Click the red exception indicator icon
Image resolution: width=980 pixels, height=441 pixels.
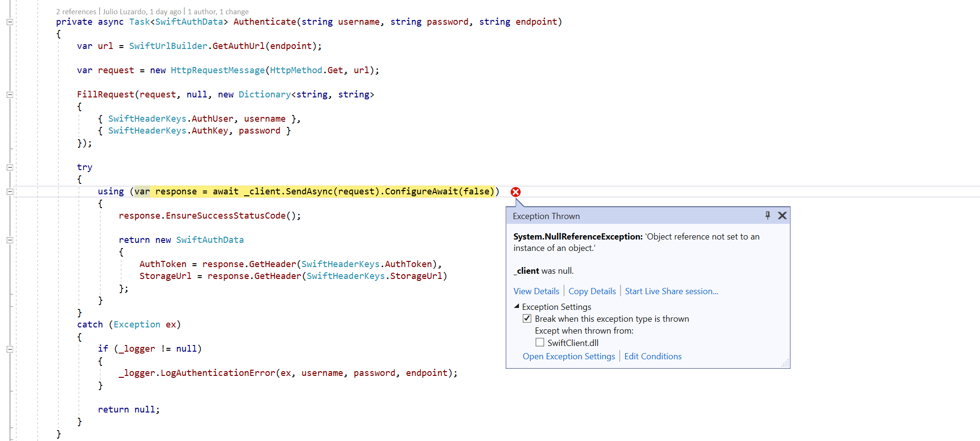(516, 192)
